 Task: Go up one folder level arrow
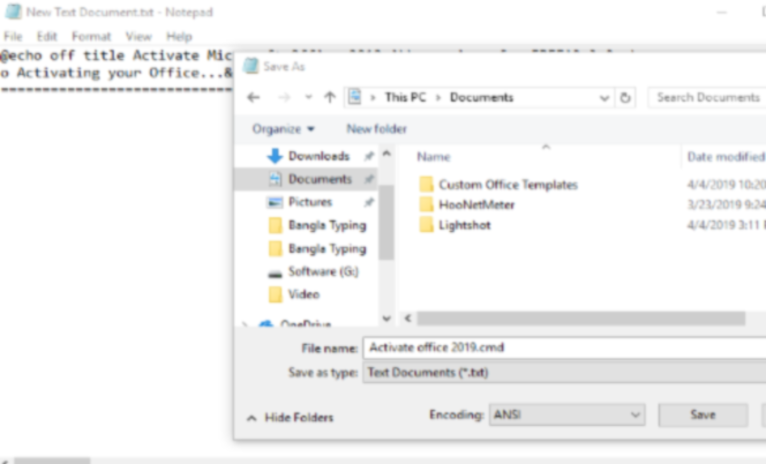pyautogui.click(x=330, y=97)
